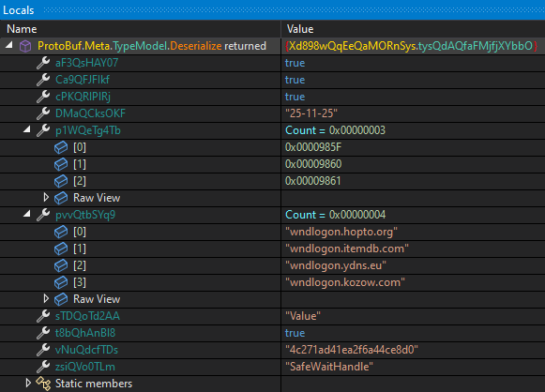Viewport: 545px width, 392px height.
Task: Select the Ca9QFJFIkf property name
Action: point(83,80)
